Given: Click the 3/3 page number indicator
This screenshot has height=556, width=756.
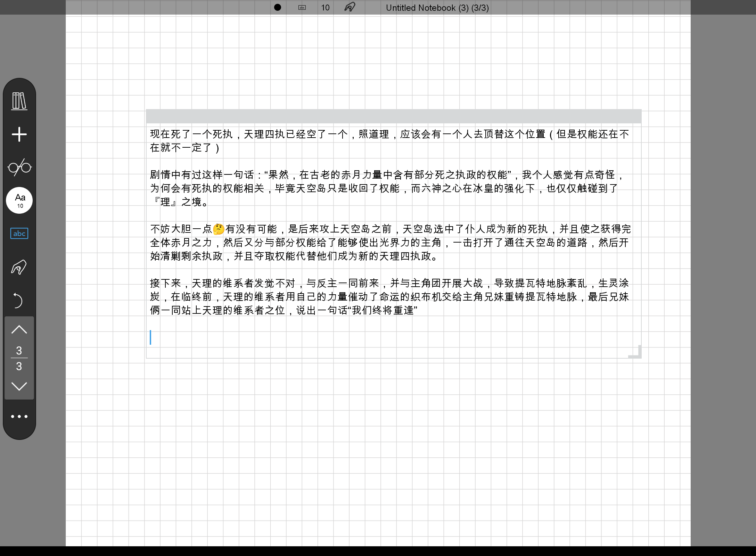Looking at the screenshot, I should (x=19, y=358).
